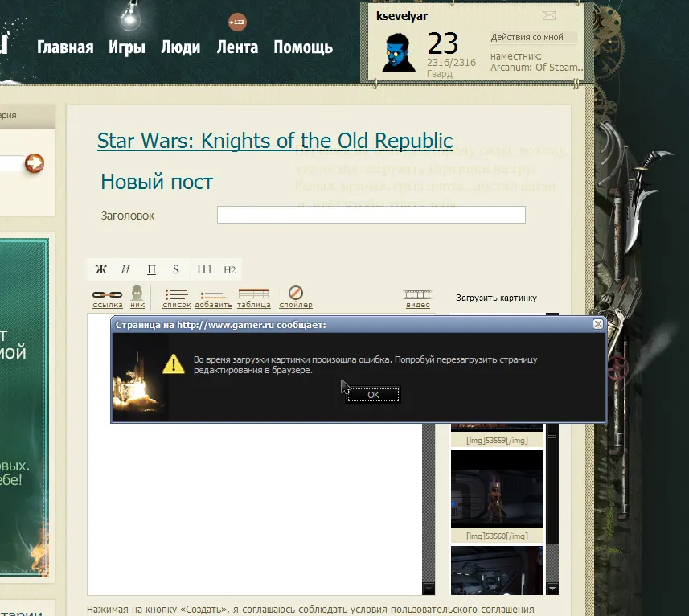Click the ksevelyar blue avatar image
This screenshot has height=616, width=689.
pyautogui.click(x=399, y=52)
